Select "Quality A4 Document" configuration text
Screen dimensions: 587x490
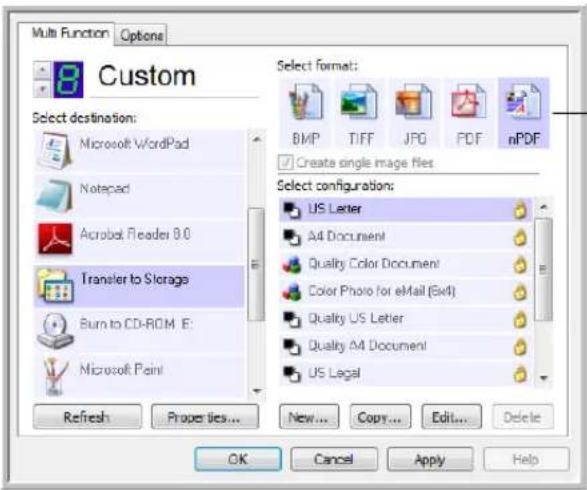[x=367, y=346]
